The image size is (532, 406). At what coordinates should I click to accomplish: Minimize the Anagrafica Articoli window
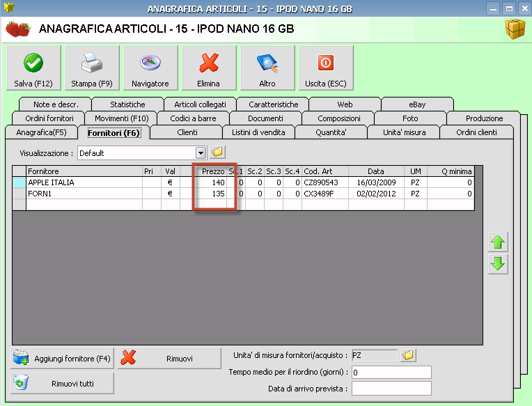[493, 8]
